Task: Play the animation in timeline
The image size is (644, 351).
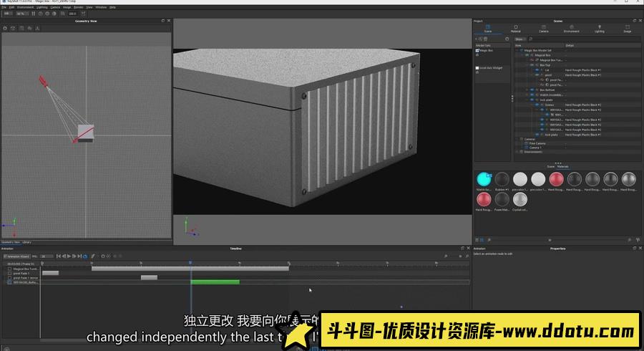Action: pyautogui.click(x=69, y=256)
